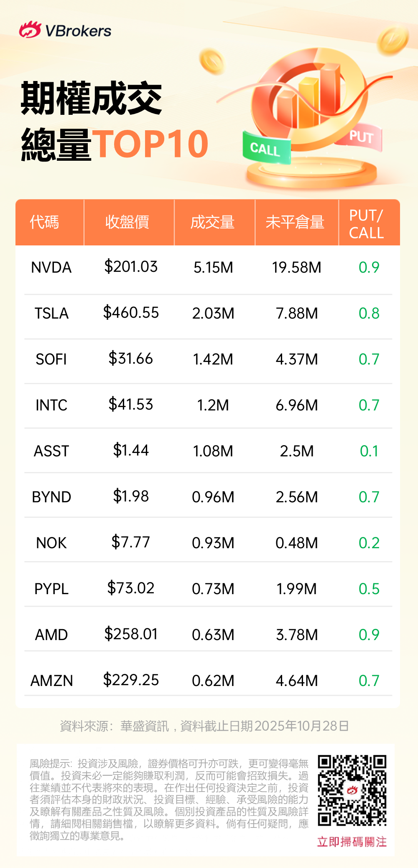
Task: Tap the 立即掃碼關注 link
Action: [352, 842]
